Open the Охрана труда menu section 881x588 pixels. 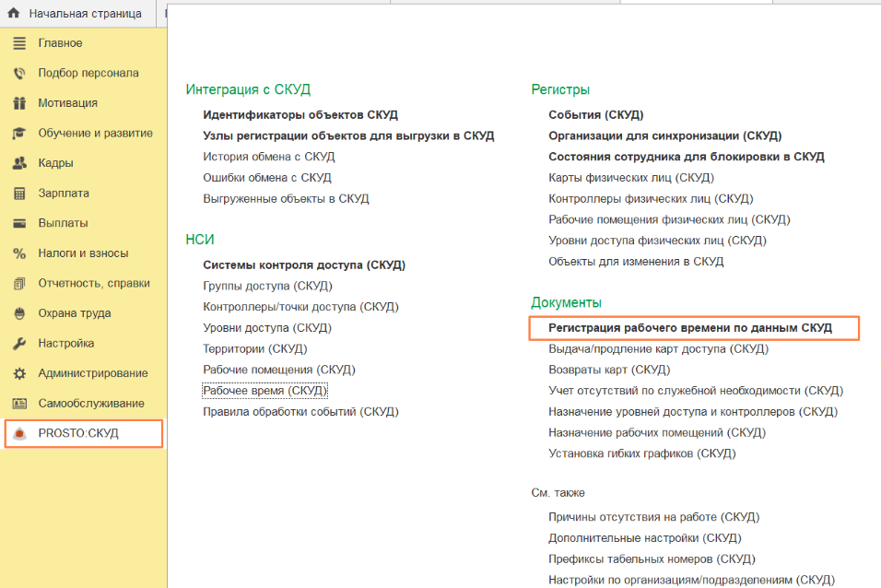pos(74,313)
